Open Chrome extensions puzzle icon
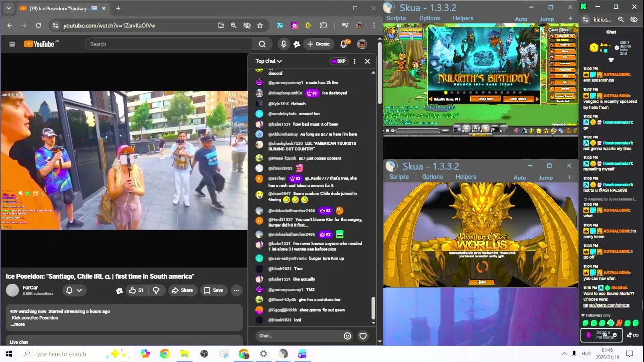This screenshot has width=644, height=362. click(x=324, y=25)
